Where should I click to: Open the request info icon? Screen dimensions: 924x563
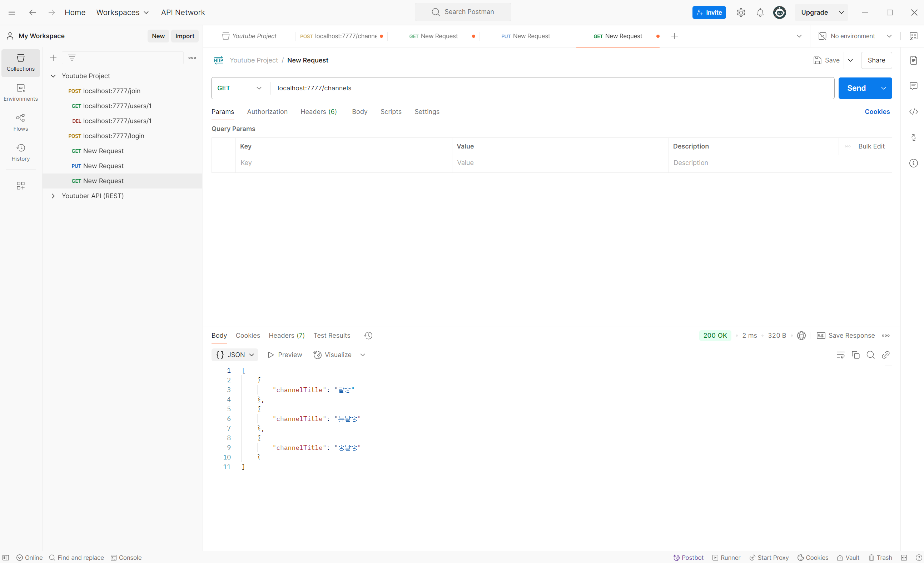pos(914,163)
